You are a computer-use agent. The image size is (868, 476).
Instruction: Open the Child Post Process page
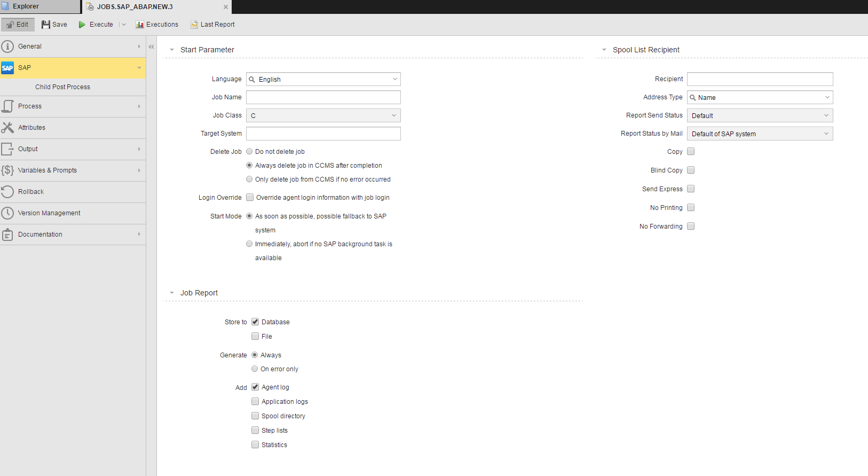pyautogui.click(x=62, y=87)
